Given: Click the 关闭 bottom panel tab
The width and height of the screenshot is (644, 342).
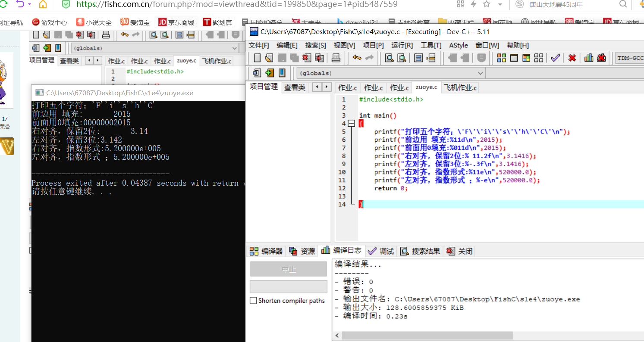Looking at the screenshot, I should [x=460, y=251].
